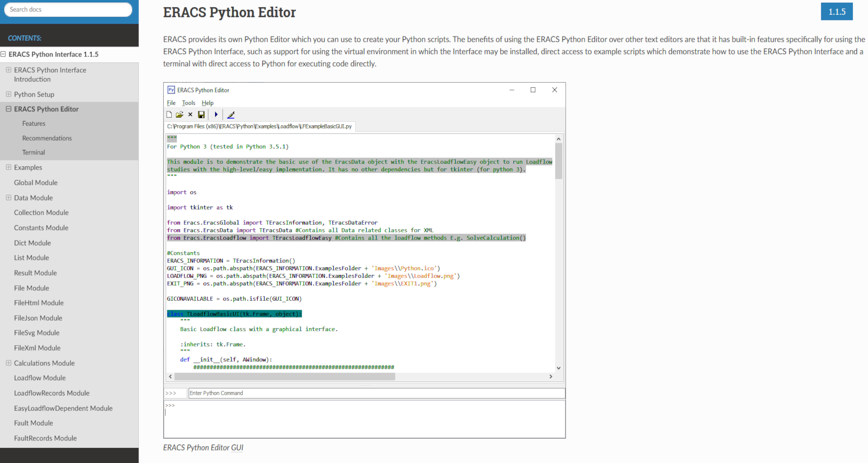Select the New File icon in the editor toolbar

click(169, 114)
